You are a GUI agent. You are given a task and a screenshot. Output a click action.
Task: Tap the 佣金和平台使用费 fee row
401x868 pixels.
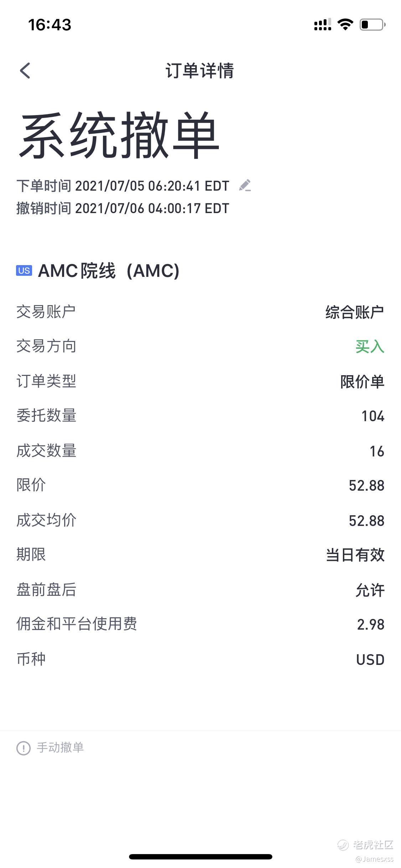(200, 624)
